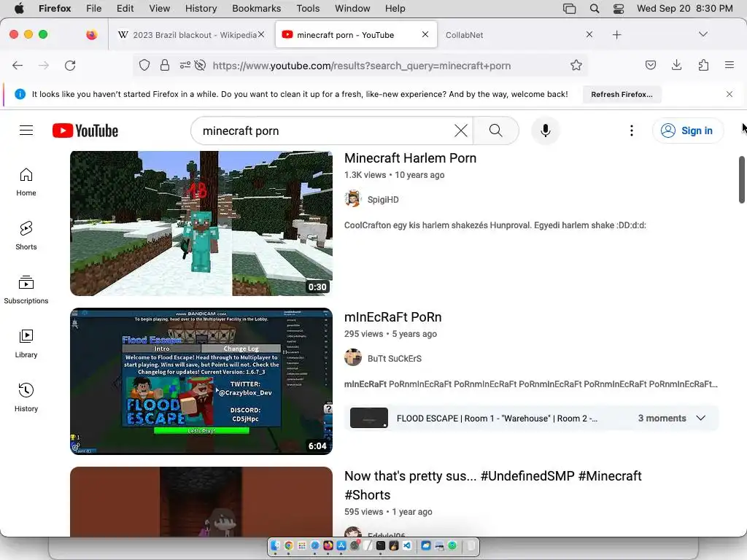Open the snowy forest video thumbnail

point(201,223)
